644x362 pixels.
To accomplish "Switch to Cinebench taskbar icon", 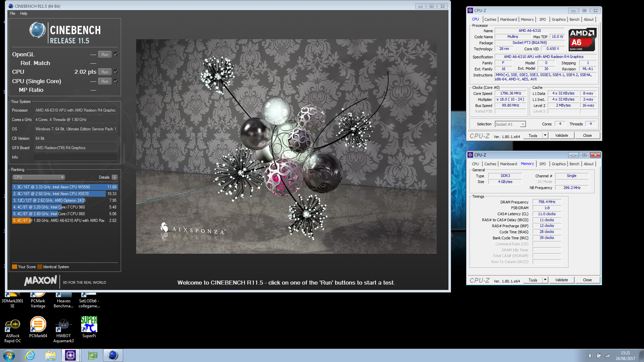I will coord(113,355).
